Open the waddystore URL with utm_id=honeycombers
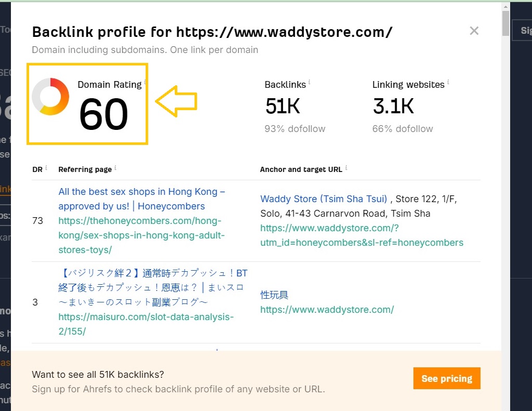The width and height of the screenshot is (532, 411). (361, 235)
